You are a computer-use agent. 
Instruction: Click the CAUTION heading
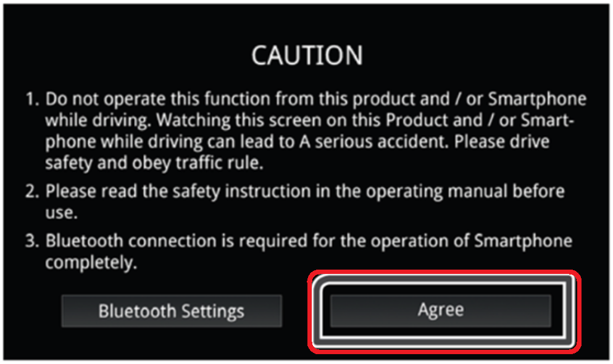(x=307, y=55)
